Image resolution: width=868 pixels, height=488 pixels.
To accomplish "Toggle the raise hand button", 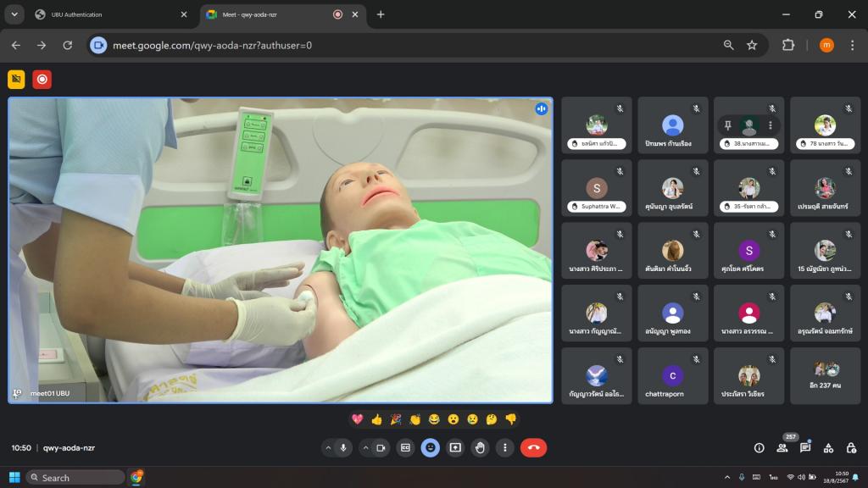I will (481, 447).
